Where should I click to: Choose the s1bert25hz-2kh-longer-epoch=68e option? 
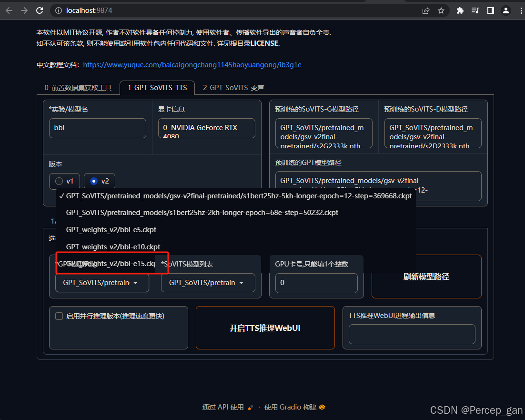pos(236,213)
